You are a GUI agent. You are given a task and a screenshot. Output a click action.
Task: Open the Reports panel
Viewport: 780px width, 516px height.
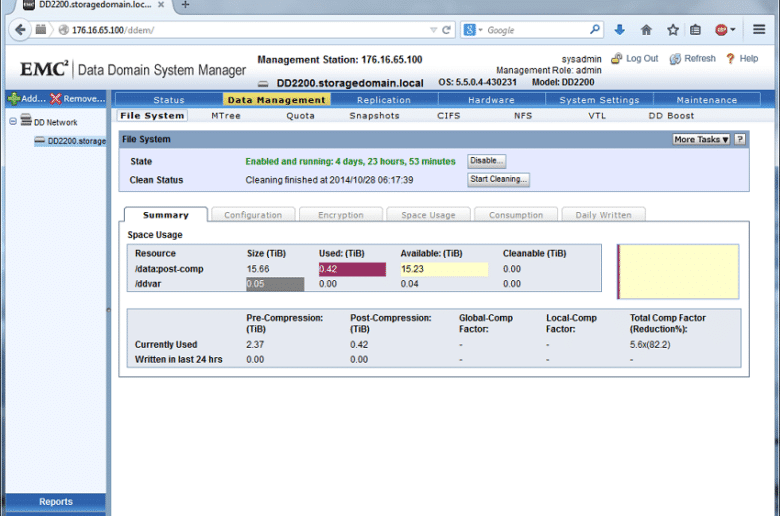[56, 502]
